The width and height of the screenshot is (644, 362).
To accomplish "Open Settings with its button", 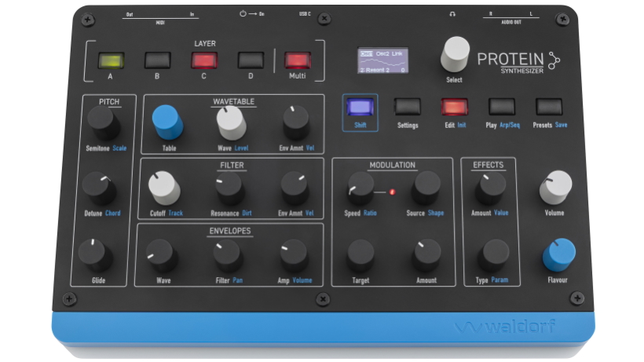I will coord(407,107).
